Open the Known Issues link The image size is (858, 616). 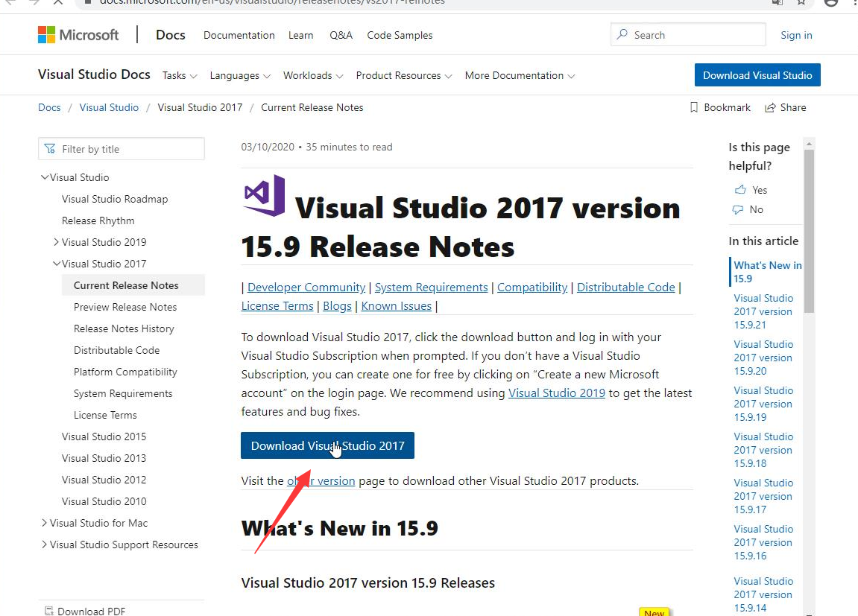click(x=396, y=306)
